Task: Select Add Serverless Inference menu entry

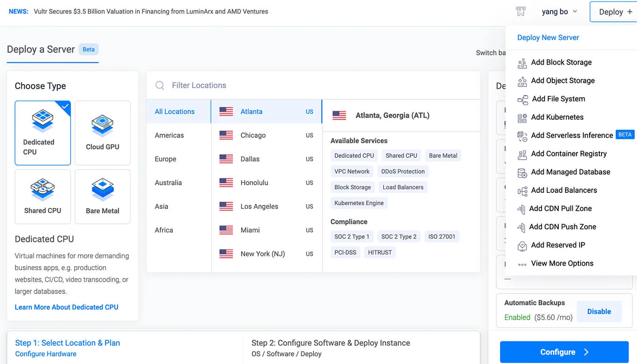Action: [571, 136]
